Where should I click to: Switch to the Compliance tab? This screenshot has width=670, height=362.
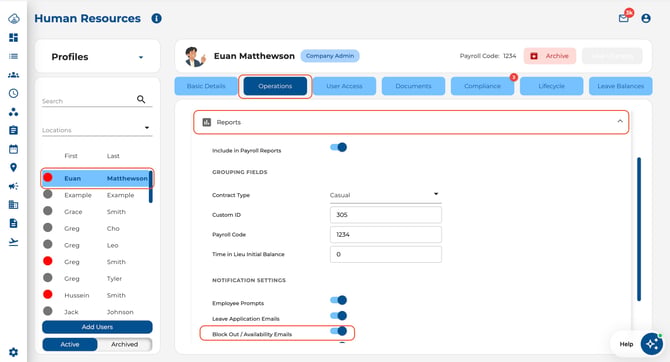coord(482,86)
